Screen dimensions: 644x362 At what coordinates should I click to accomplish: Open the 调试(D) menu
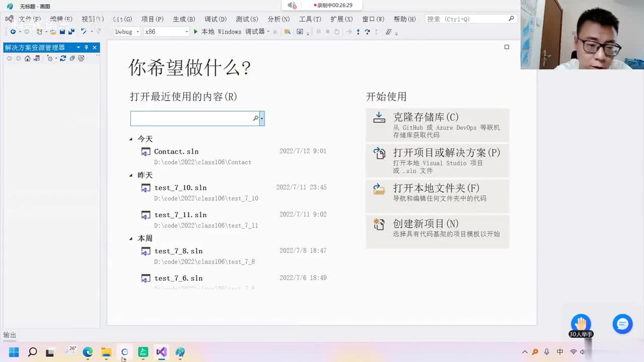click(215, 19)
